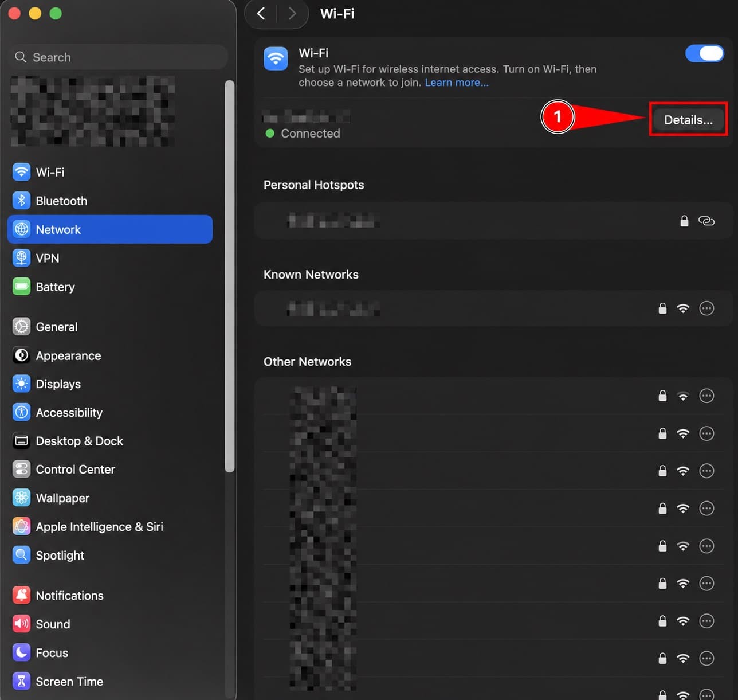Go to Battery settings
The image size is (738, 700).
[x=109, y=287]
